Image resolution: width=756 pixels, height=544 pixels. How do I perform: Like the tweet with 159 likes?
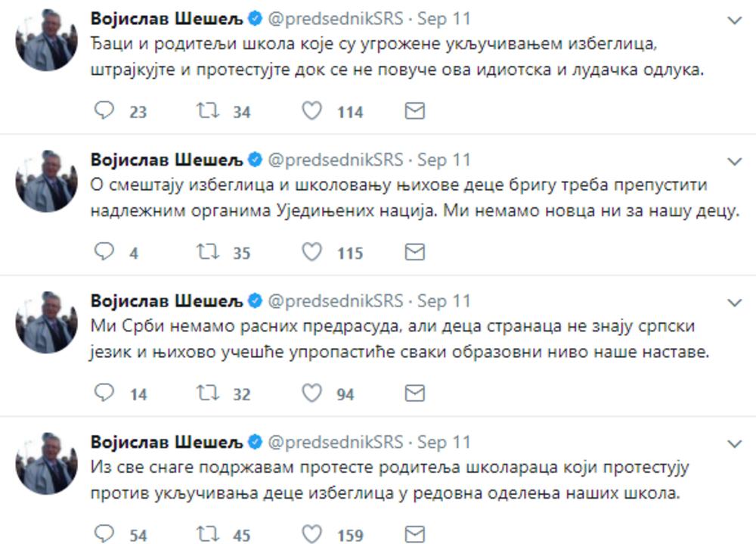tap(311, 534)
